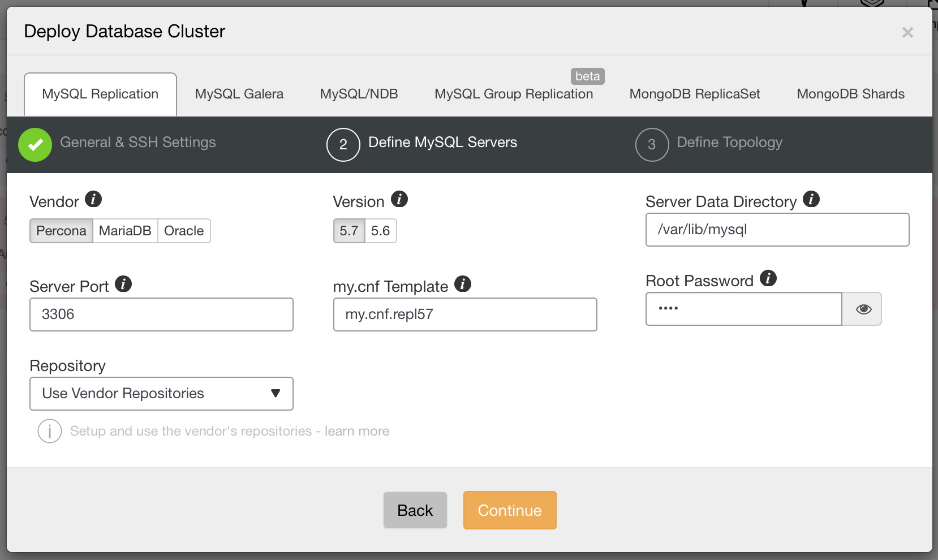Open the Repository dropdown
The image size is (938, 560).
[161, 394]
